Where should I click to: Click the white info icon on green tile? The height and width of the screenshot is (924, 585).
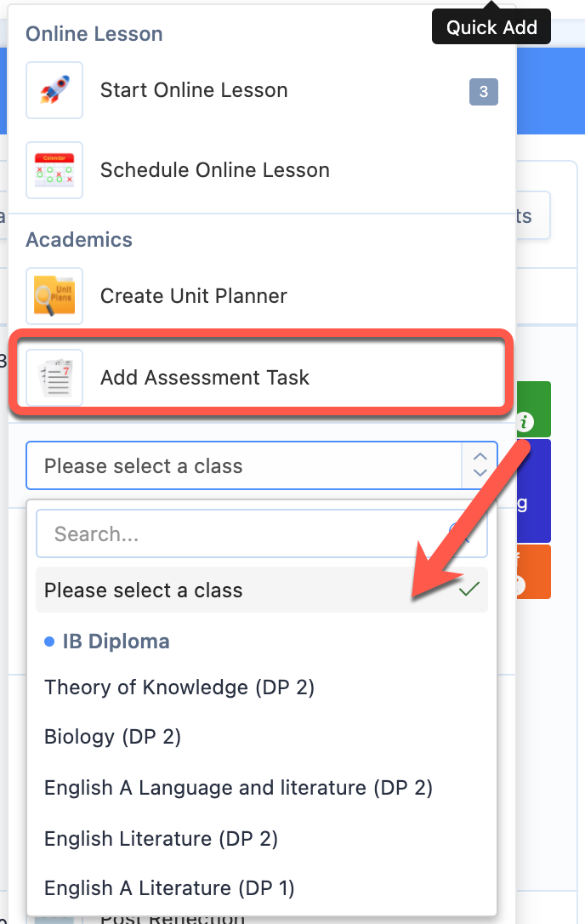pyautogui.click(x=525, y=421)
